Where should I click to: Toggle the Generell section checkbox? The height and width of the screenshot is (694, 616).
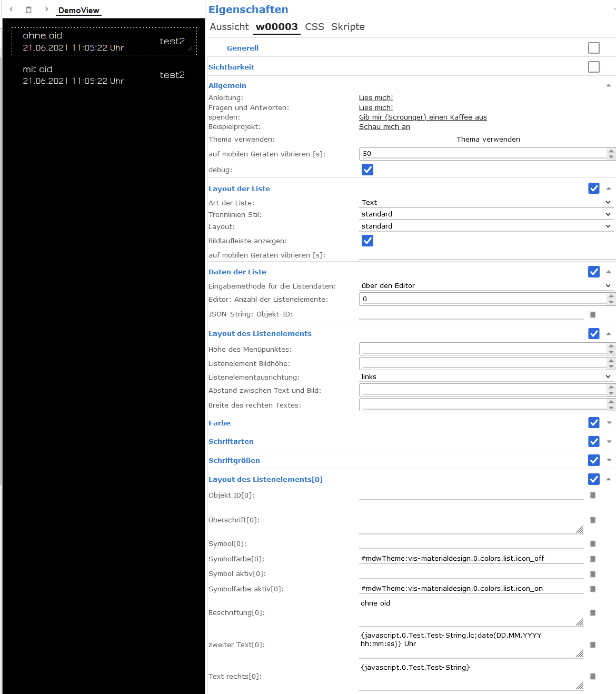(594, 48)
